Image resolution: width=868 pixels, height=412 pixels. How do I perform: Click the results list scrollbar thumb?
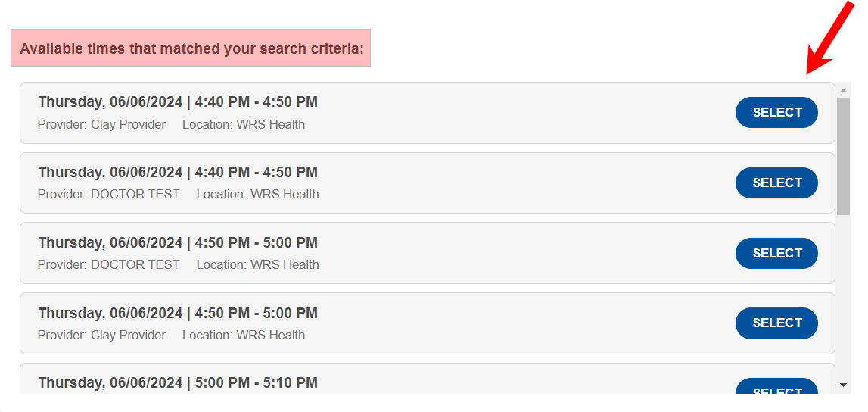click(843, 155)
